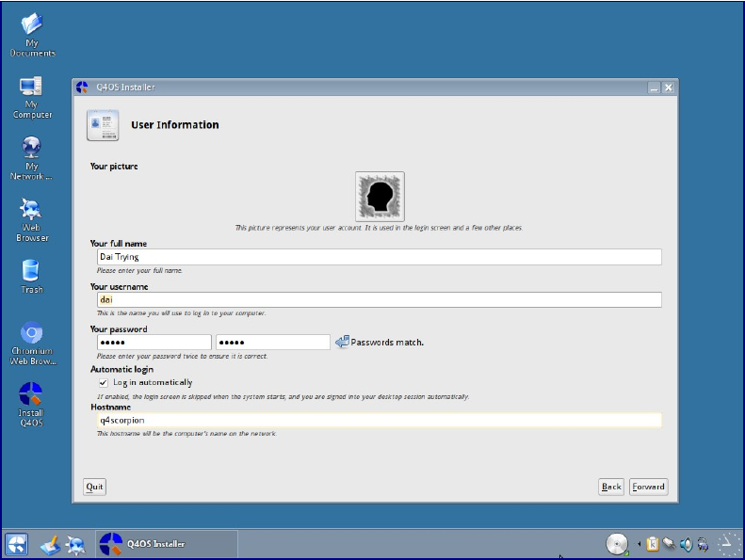Click the 'User Information' heading
The width and height of the screenshot is (745, 560).
pos(175,125)
